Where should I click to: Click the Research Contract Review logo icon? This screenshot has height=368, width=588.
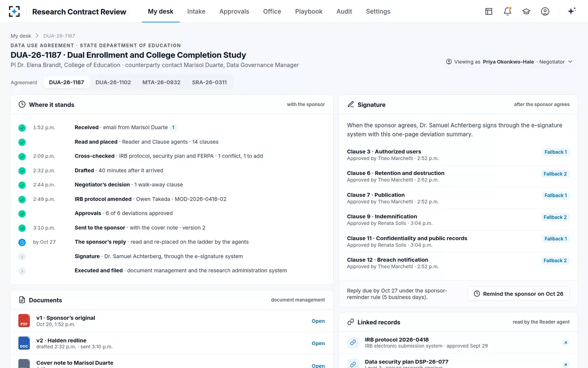click(14, 11)
